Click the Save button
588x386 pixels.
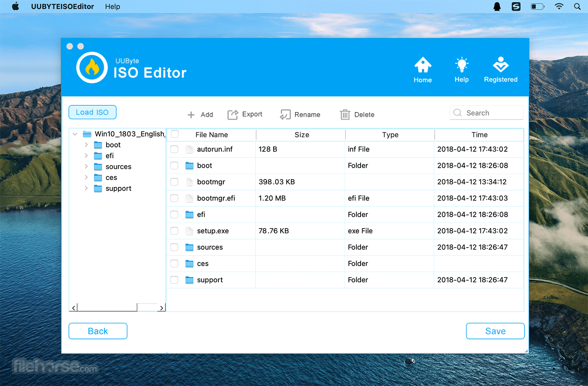(x=495, y=331)
